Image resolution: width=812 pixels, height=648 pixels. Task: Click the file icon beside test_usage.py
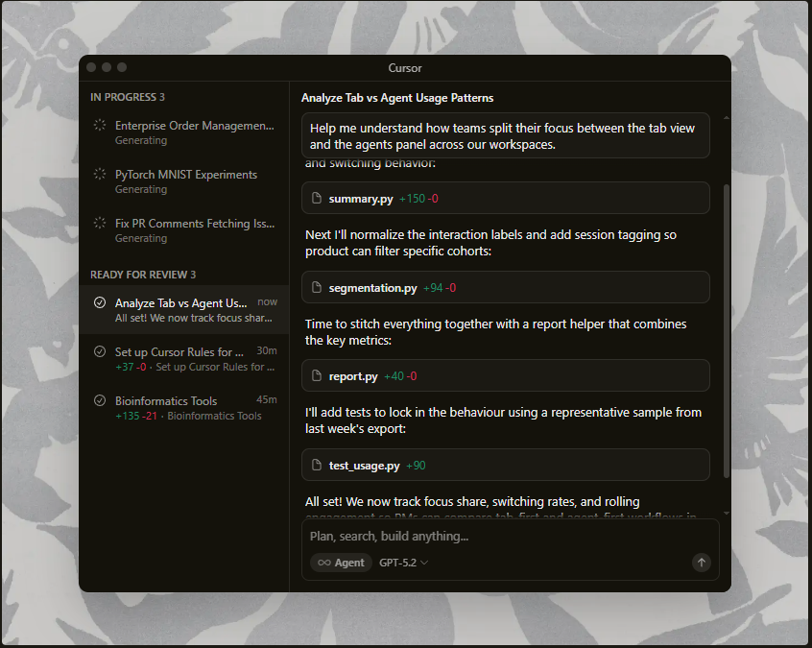click(317, 466)
